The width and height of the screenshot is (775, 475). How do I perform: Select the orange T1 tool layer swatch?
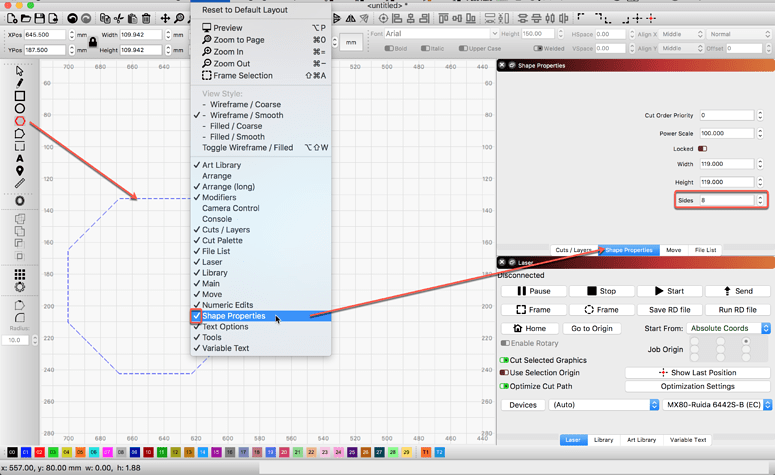pyautogui.click(x=426, y=452)
